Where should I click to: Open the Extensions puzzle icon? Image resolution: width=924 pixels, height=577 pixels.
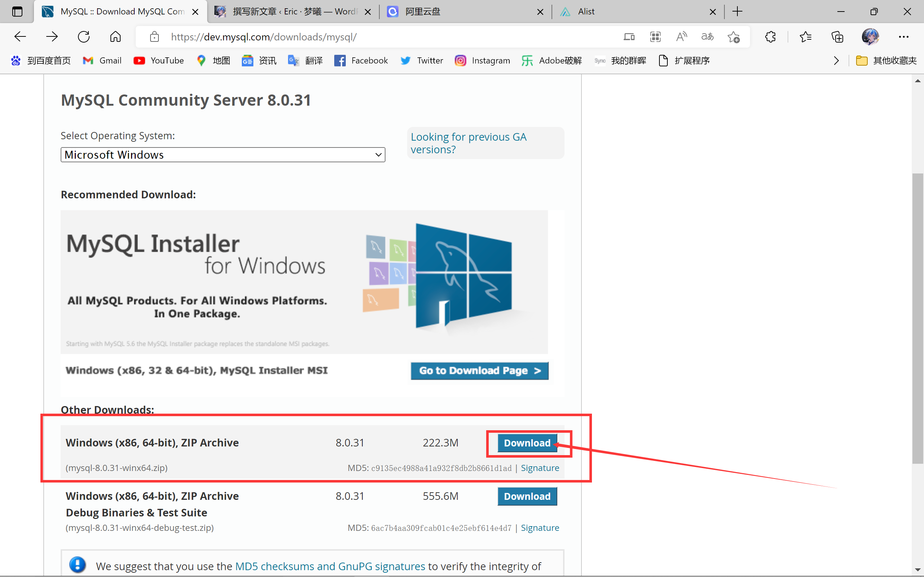tap(770, 37)
